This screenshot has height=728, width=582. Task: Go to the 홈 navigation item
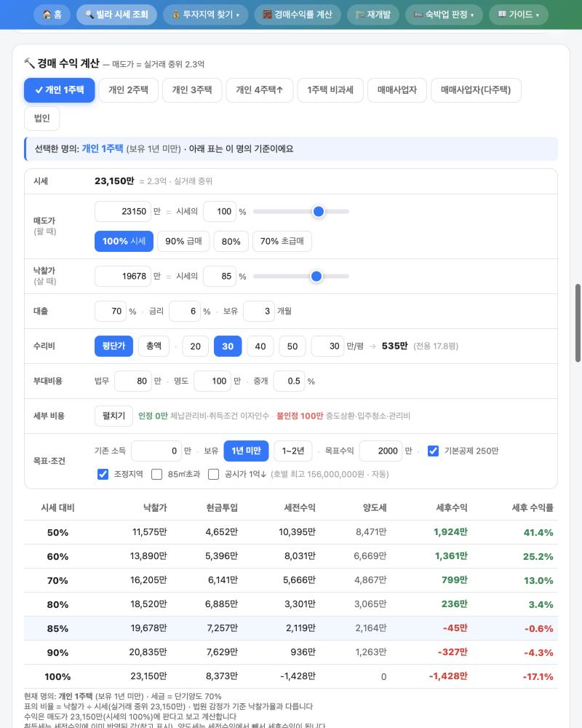[52, 15]
